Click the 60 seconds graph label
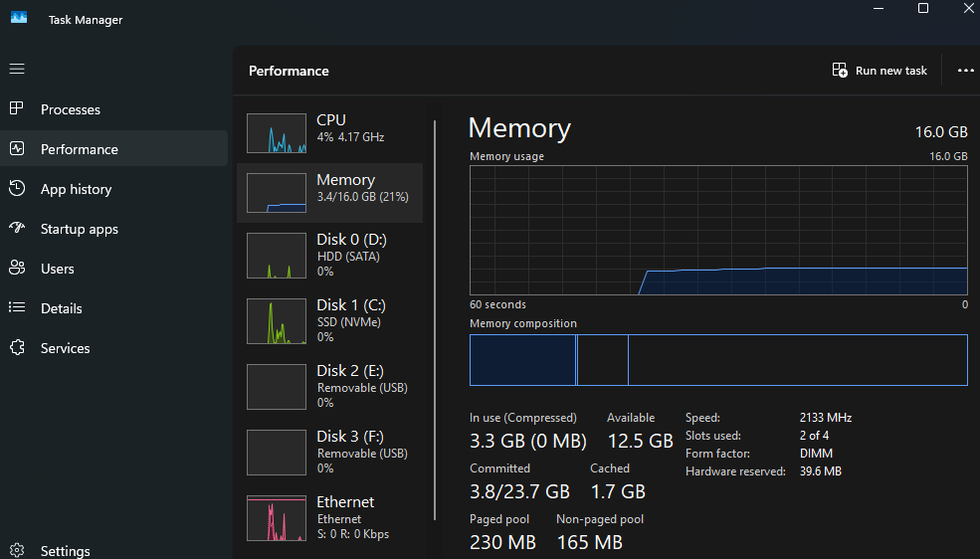980x559 pixels. coord(497,304)
